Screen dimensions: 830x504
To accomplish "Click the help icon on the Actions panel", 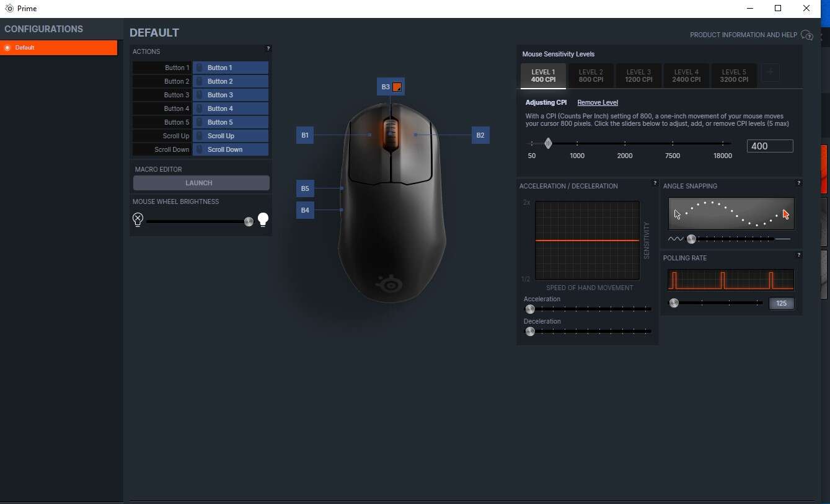I will (x=268, y=48).
